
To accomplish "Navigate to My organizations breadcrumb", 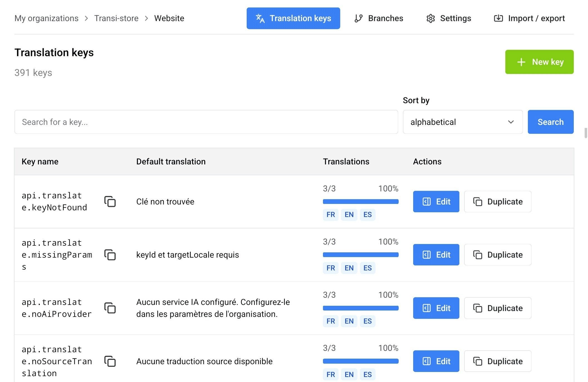I will click(x=46, y=18).
